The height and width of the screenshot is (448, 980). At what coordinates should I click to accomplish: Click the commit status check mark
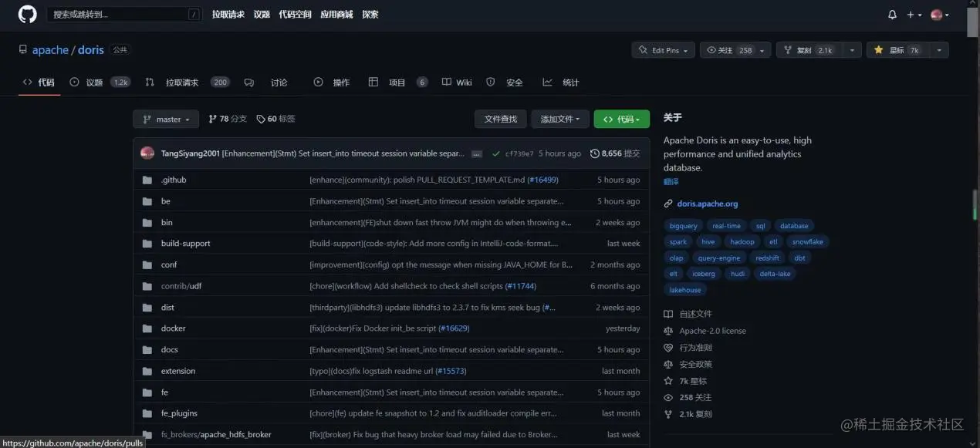(496, 153)
